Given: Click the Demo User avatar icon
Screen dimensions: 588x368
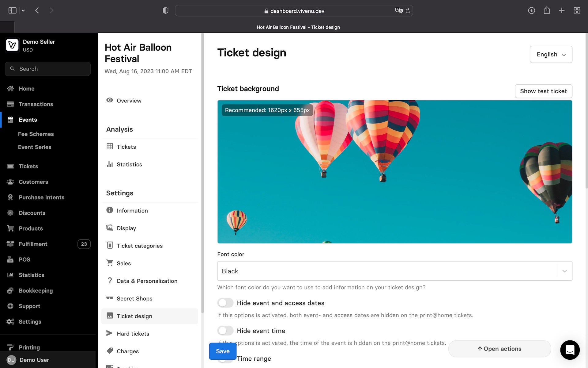Looking at the screenshot, I should click(11, 360).
